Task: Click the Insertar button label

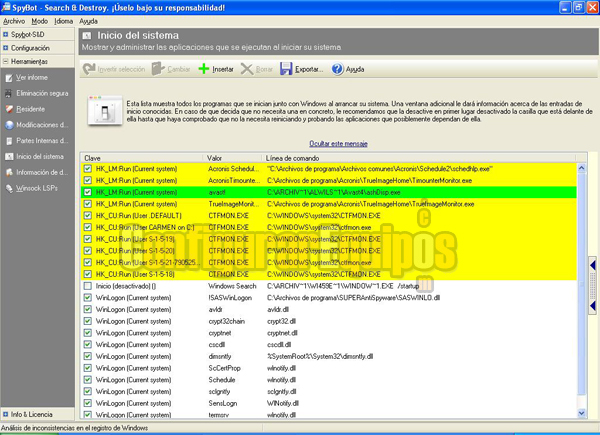Action: point(223,69)
